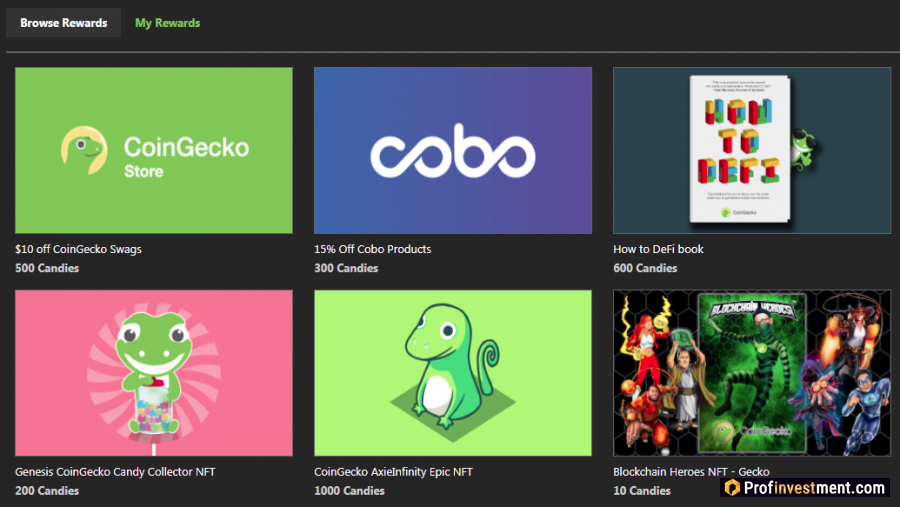Viewport: 900px width, 507px height.
Task: Click the '15% Off Cobo Products' title
Action: tap(373, 249)
